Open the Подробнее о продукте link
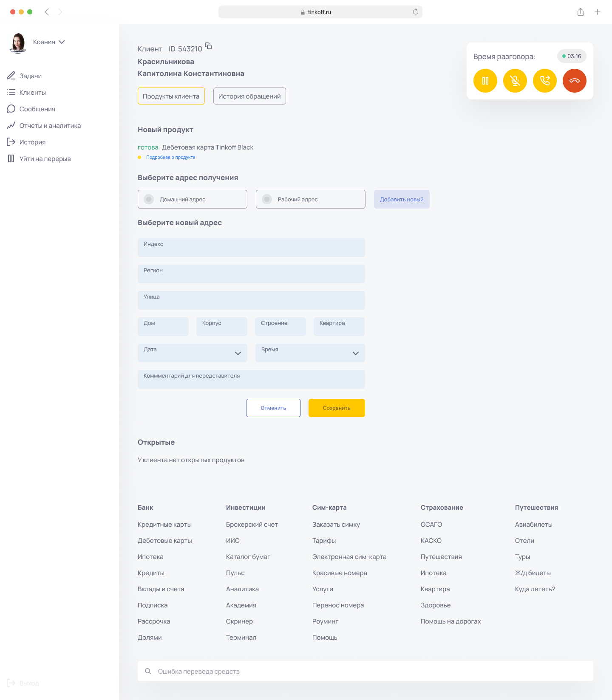The height and width of the screenshot is (700, 612). pyautogui.click(x=170, y=157)
